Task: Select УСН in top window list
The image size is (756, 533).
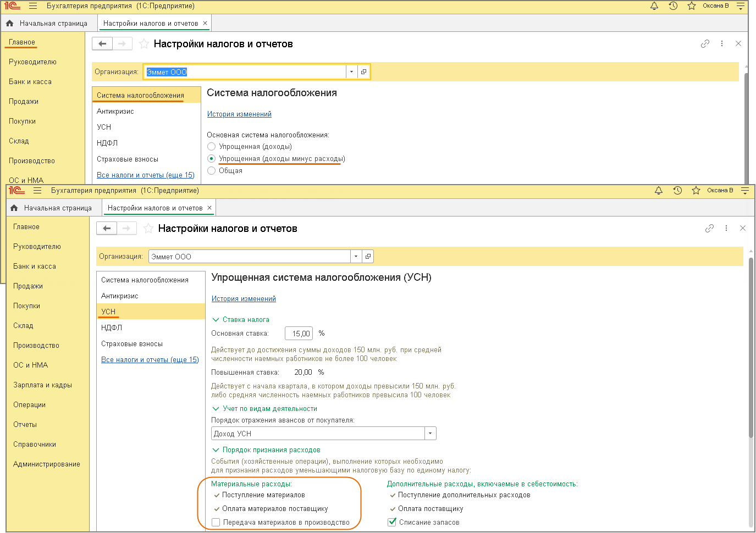Action: [146, 127]
